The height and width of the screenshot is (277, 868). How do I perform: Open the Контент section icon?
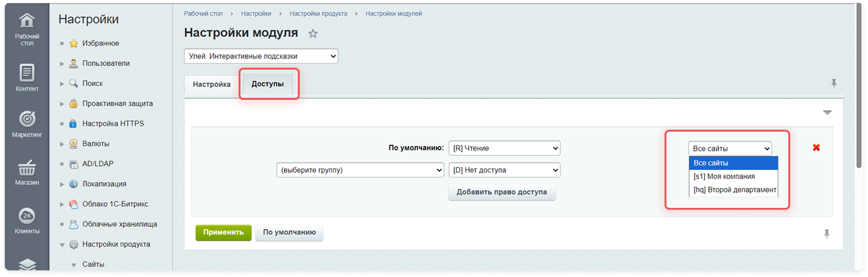coord(27,73)
